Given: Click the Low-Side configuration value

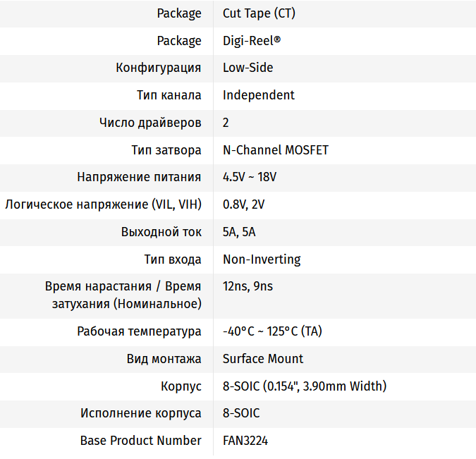Looking at the screenshot, I should coord(248,68).
